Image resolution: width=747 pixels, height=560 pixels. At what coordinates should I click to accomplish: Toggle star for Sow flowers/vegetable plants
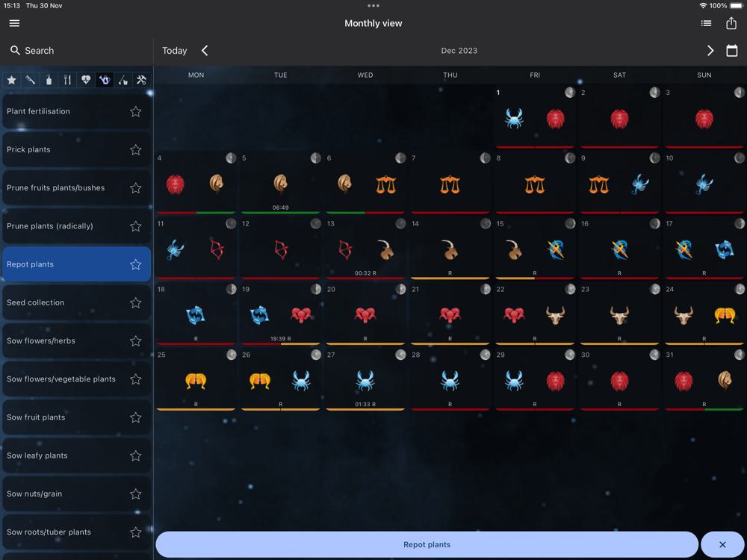(136, 379)
